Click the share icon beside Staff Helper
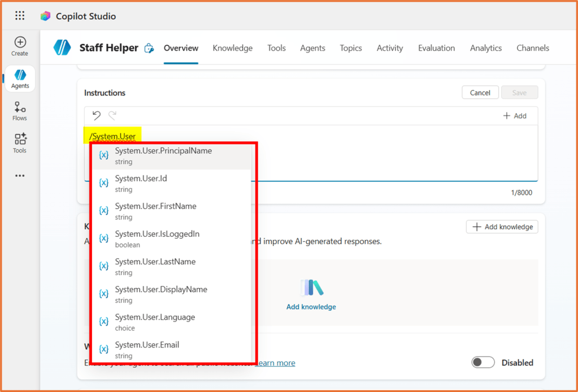The height and width of the screenshot is (392, 578). pyautogui.click(x=149, y=48)
